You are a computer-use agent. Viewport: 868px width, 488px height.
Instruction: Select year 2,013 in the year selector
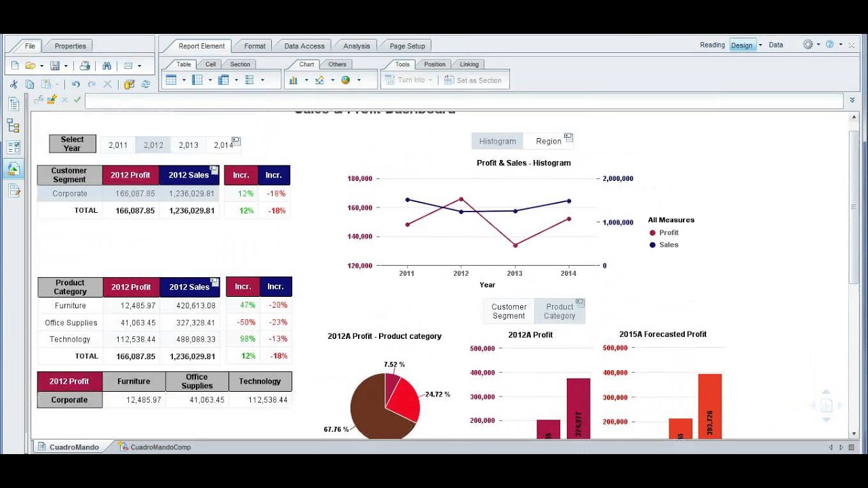[x=189, y=145]
